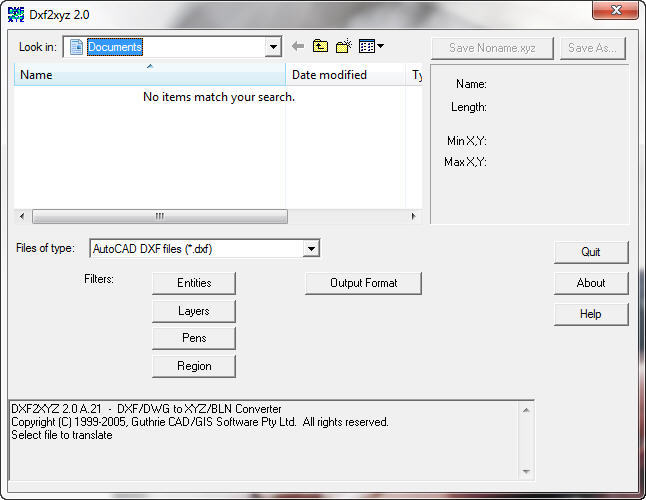Close the Dxf2xyz window
646x500 pixels.
(x=616, y=10)
